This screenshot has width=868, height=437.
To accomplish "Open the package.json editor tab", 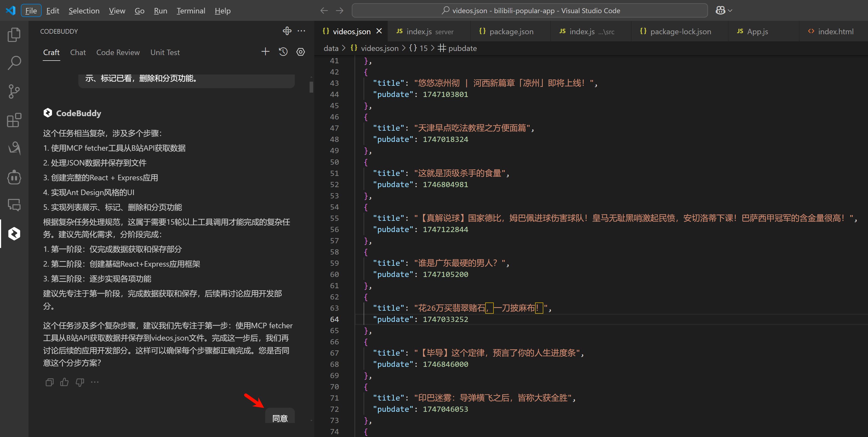I will tap(511, 31).
